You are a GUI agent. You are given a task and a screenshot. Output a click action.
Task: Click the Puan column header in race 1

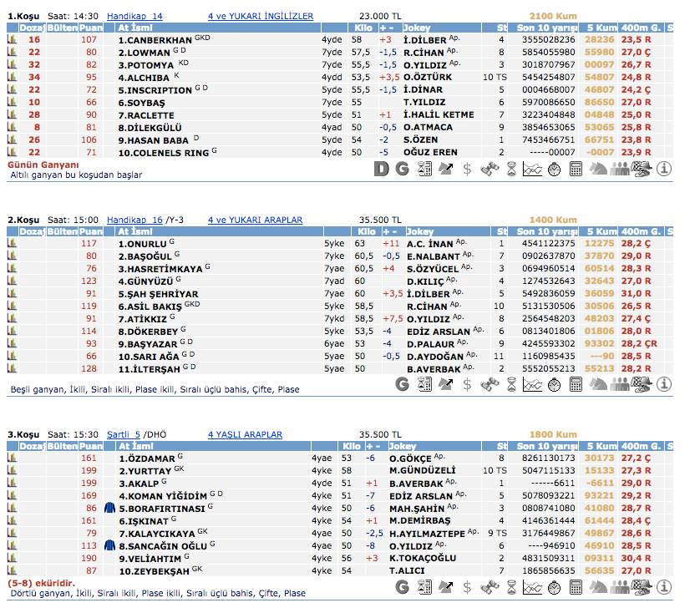[x=90, y=28]
